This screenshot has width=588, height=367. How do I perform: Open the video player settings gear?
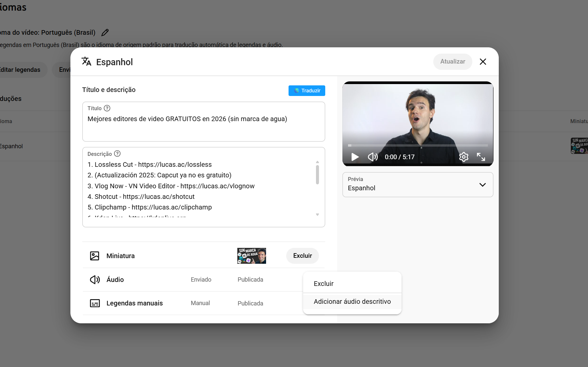click(463, 157)
